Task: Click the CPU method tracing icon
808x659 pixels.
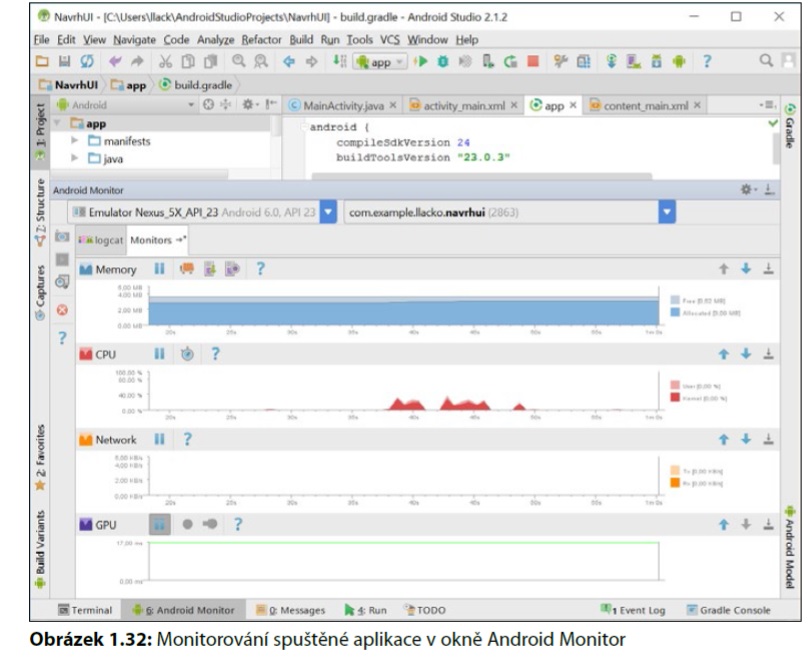Action: pyautogui.click(x=187, y=354)
